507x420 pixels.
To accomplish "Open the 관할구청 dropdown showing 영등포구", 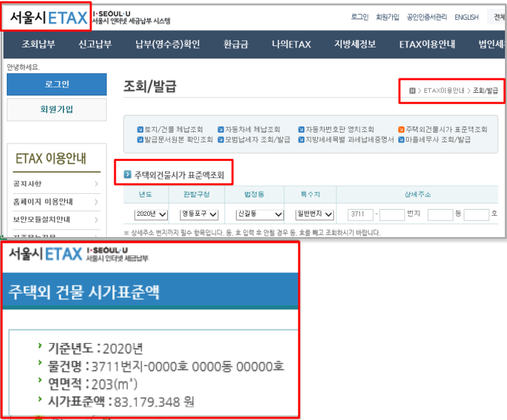I will click(199, 214).
